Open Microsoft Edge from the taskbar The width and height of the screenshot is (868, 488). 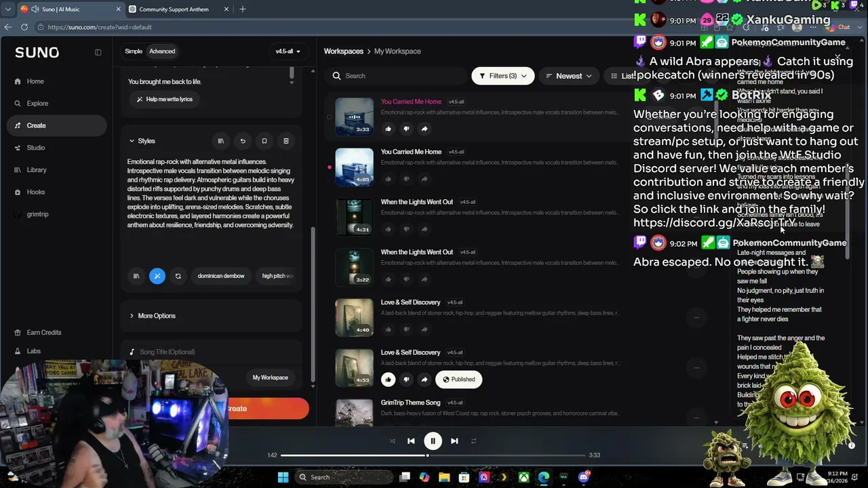tap(544, 477)
